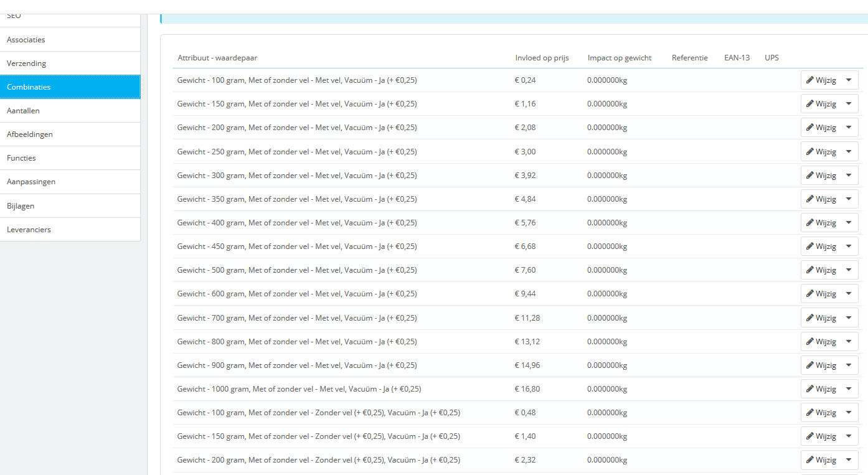Click Wijzig for the € 5,76 row
Viewport: 868px width, 475px height.
pos(821,222)
